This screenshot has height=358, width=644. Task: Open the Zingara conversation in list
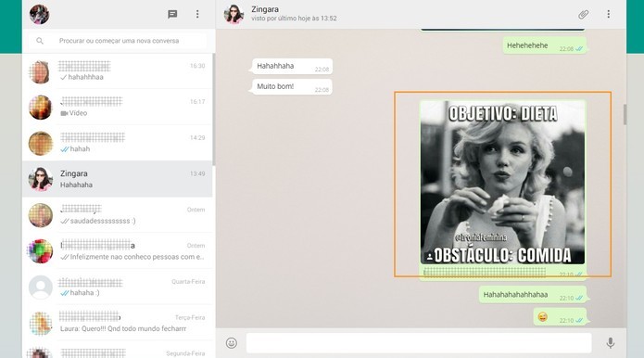[x=118, y=179]
